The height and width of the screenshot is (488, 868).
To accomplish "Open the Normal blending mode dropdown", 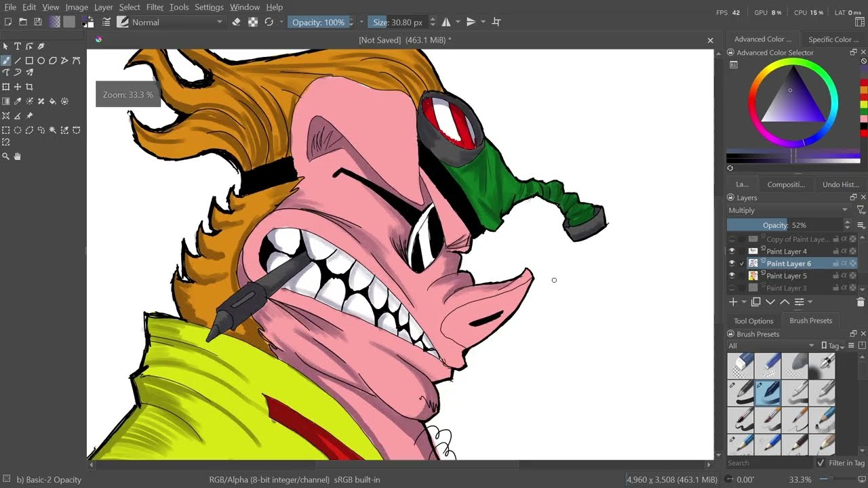I will coord(177,22).
